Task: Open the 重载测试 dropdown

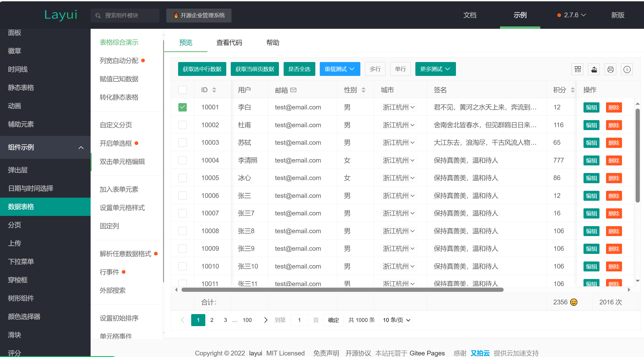Action: point(340,69)
